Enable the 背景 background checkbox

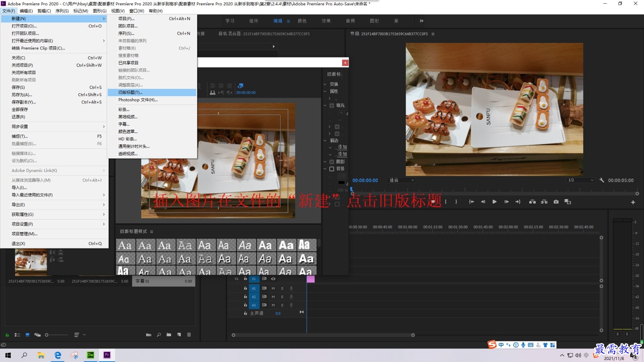pos(332,169)
